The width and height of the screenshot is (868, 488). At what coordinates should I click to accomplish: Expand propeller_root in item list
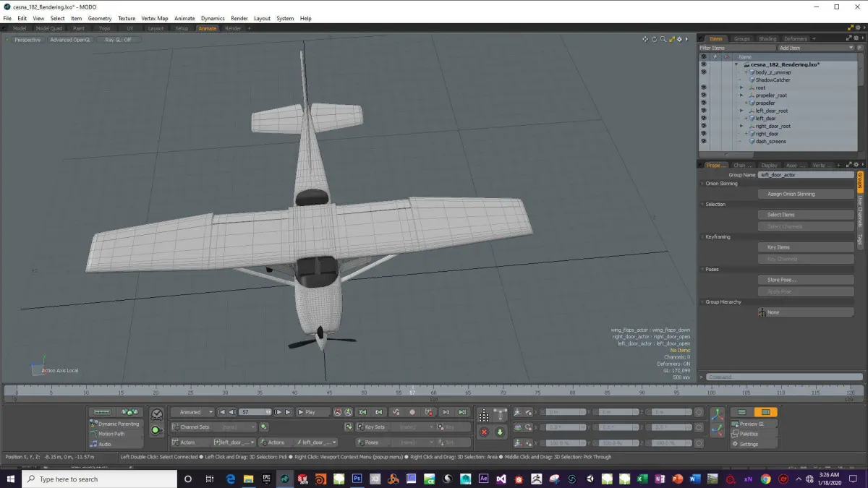741,95
